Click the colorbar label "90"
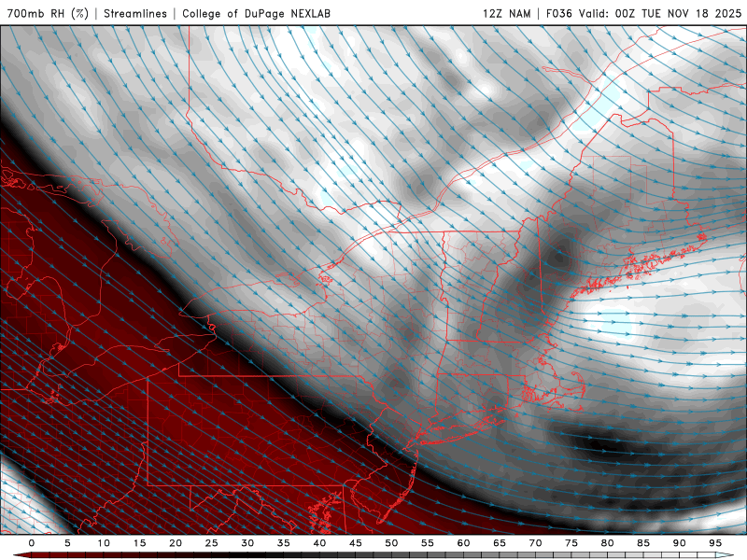 (680, 543)
